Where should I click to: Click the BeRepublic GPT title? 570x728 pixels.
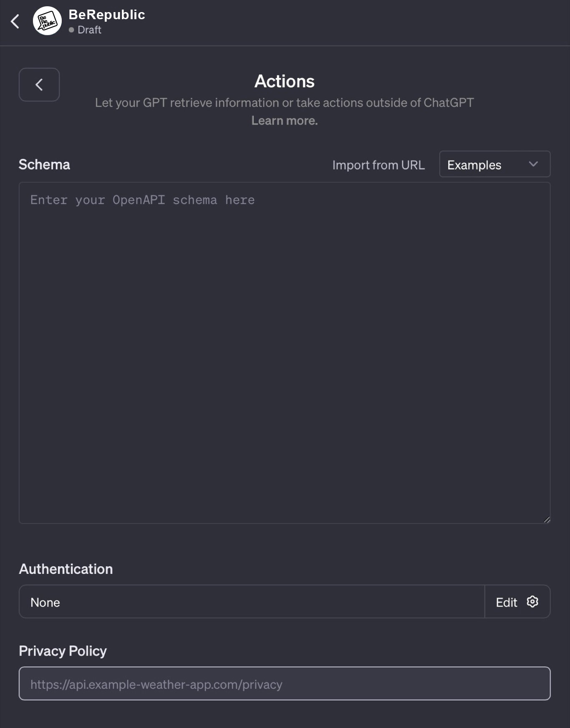point(107,15)
